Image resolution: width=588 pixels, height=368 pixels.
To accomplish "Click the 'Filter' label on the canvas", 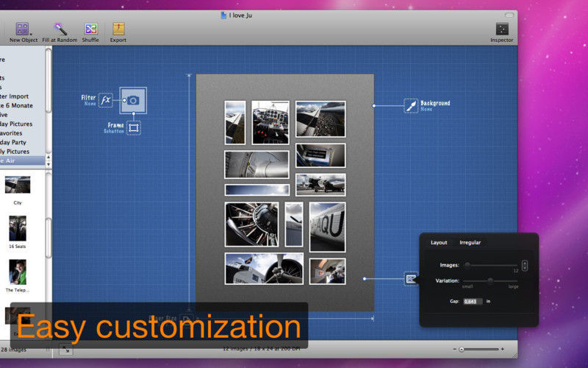I will (x=88, y=97).
